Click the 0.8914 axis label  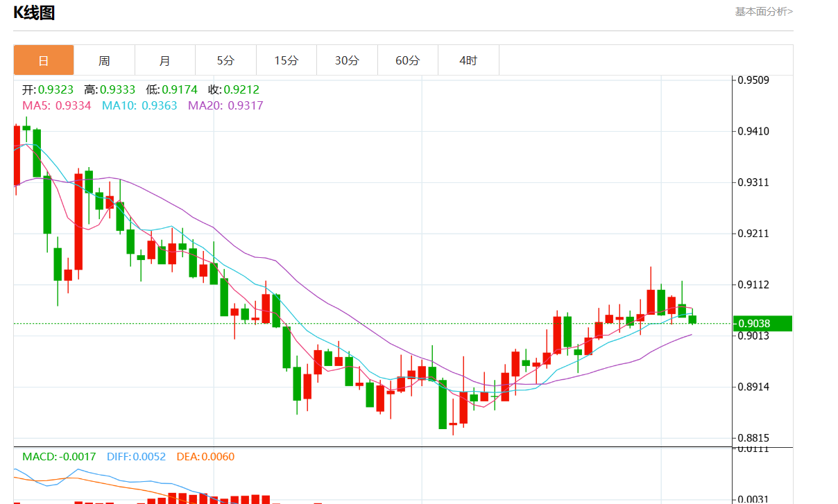click(x=755, y=387)
